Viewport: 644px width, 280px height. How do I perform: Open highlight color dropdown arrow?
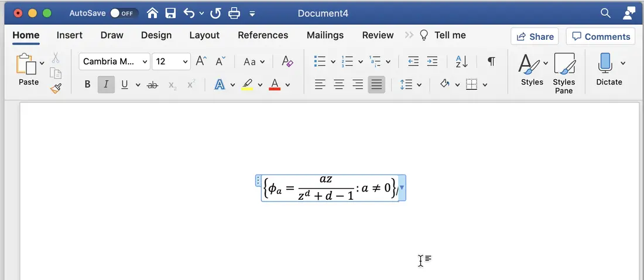click(x=260, y=85)
